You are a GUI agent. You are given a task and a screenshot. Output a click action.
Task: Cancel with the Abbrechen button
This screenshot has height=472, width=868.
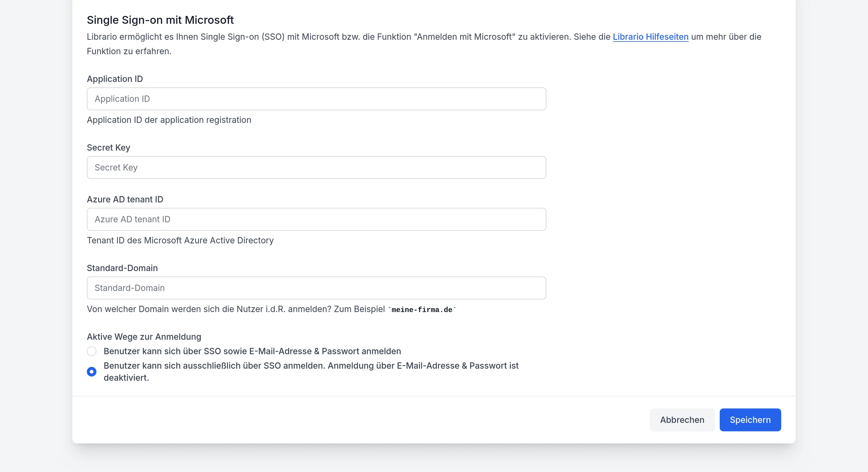coord(682,420)
